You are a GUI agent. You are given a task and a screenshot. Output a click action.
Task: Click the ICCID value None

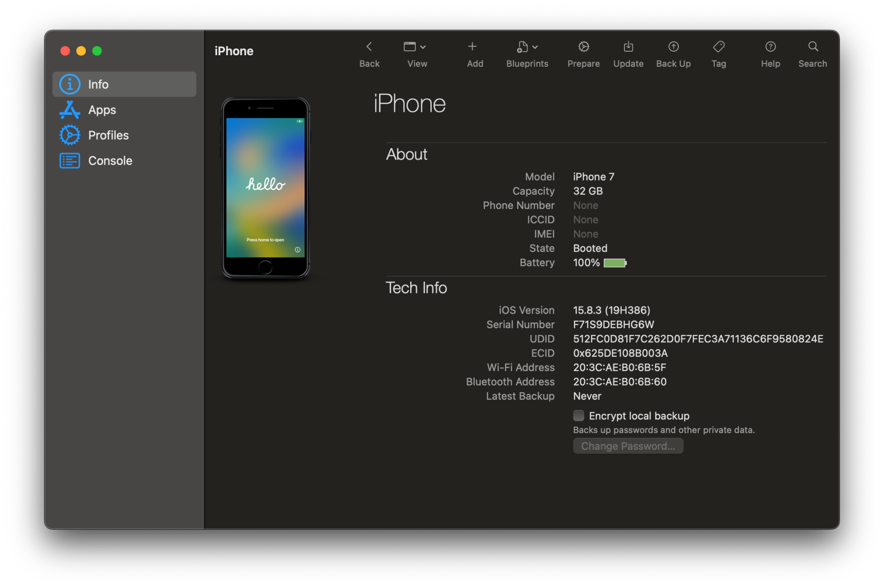click(x=586, y=220)
